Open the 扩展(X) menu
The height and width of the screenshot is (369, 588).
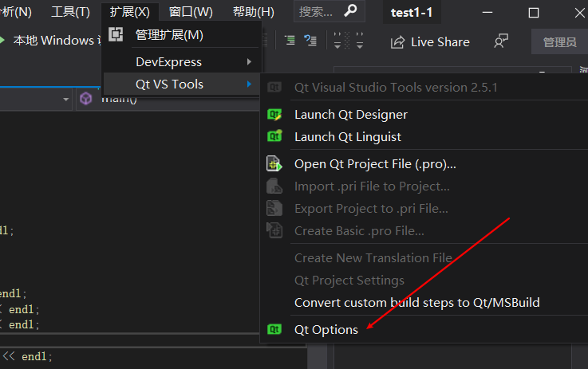130,12
